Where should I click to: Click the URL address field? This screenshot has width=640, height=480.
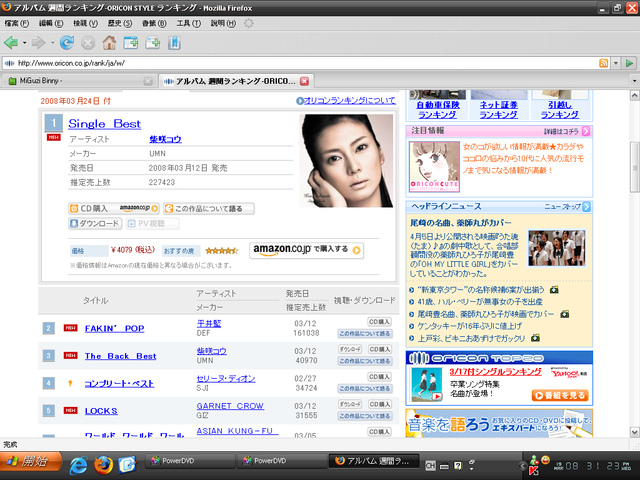pyautogui.click(x=306, y=63)
